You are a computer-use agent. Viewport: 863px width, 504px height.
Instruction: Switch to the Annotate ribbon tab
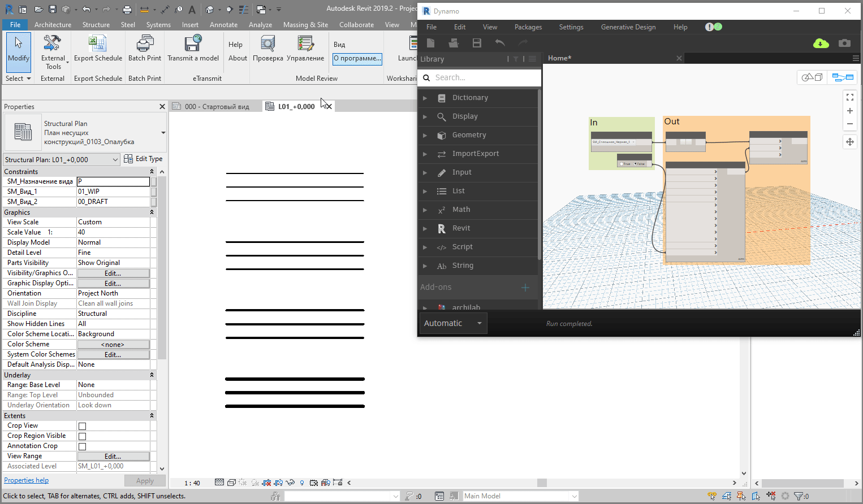coord(223,24)
